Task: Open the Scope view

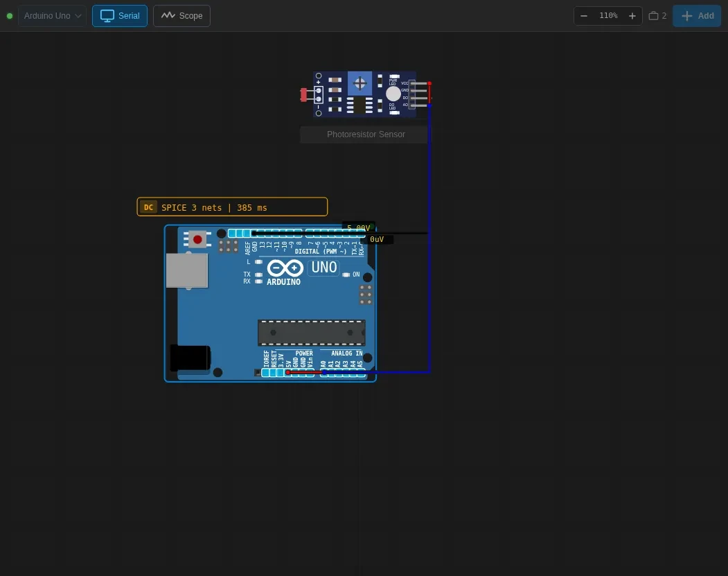Action: (181, 16)
